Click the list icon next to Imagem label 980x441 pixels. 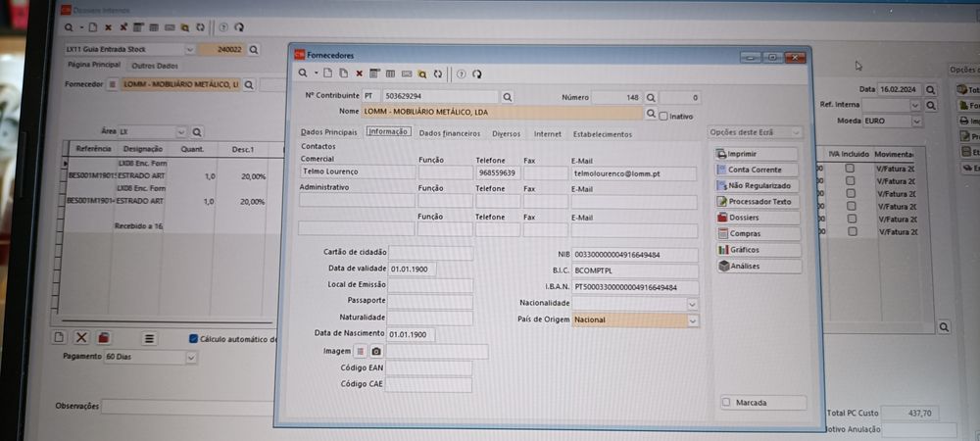[361, 352]
